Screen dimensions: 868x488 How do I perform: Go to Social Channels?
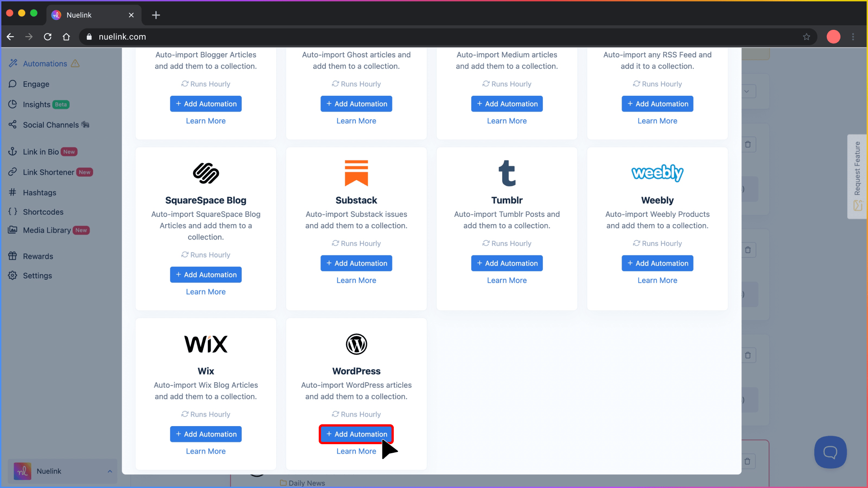pyautogui.click(x=51, y=125)
